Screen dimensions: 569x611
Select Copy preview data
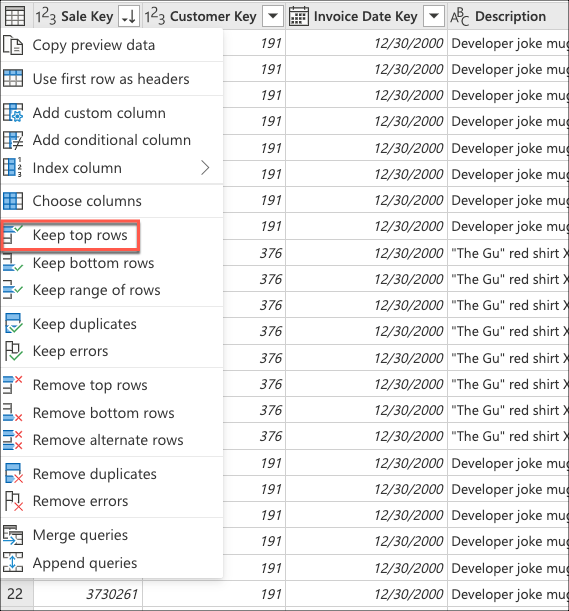tap(112, 45)
